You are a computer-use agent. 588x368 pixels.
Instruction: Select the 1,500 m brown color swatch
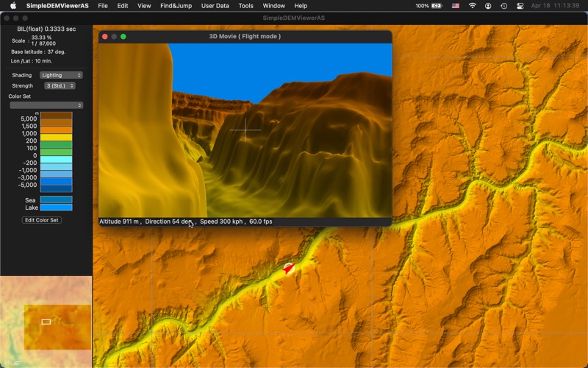57,122
